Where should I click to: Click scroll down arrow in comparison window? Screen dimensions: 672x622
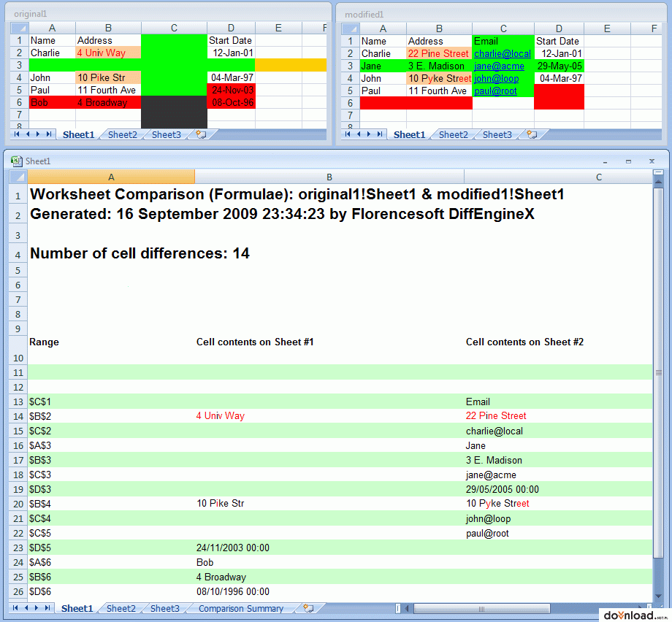658,596
